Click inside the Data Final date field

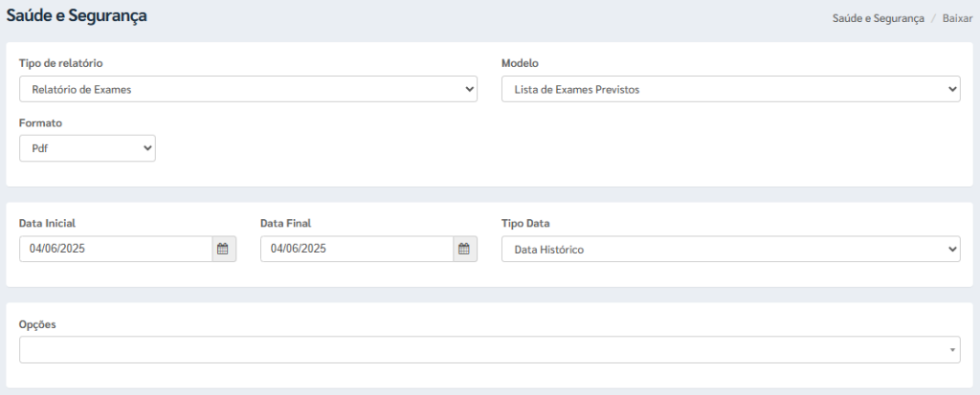coord(357,249)
